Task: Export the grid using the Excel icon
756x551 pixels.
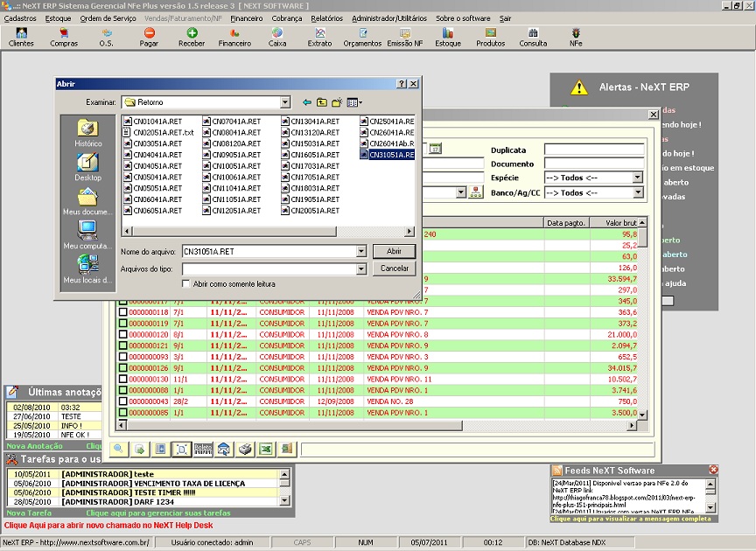Action: [x=264, y=448]
